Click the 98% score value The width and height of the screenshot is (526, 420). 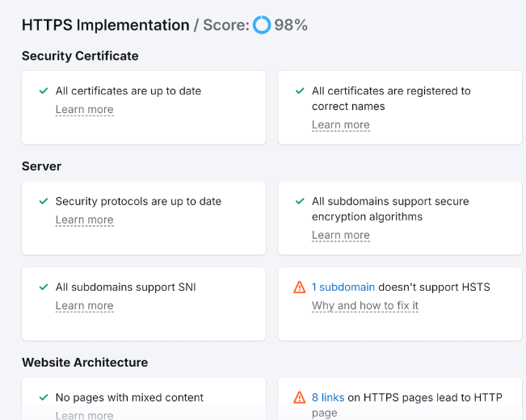coord(291,25)
